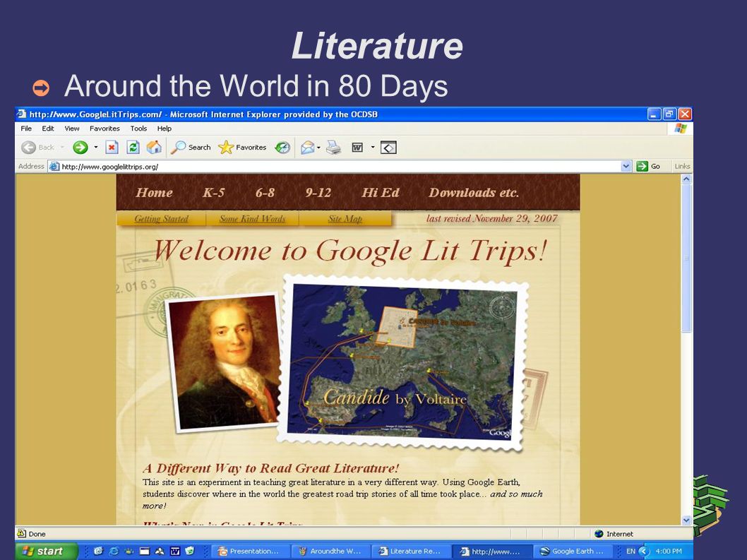
Task: Switch to Presentation taskbar button
Action: (249, 552)
